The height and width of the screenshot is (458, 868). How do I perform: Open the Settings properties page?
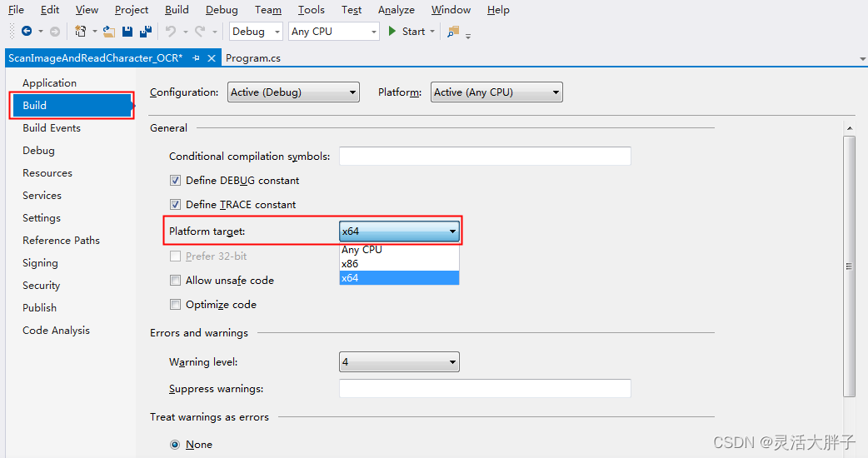(x=42, y=218)
